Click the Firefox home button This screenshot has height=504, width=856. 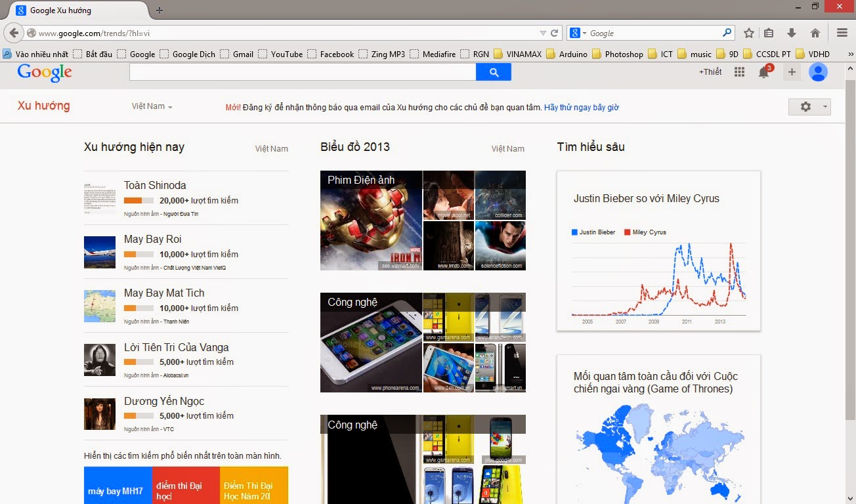tap(814, 32)
